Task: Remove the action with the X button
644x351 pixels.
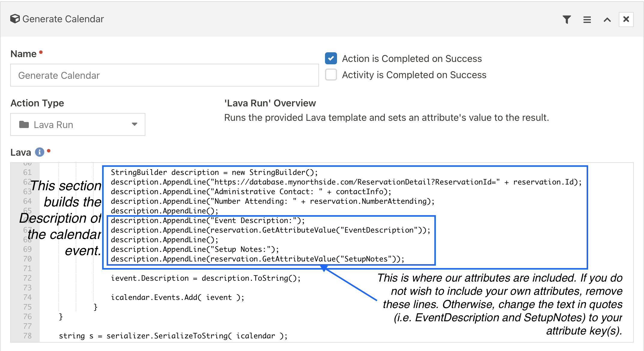Action: coord(626,20)
